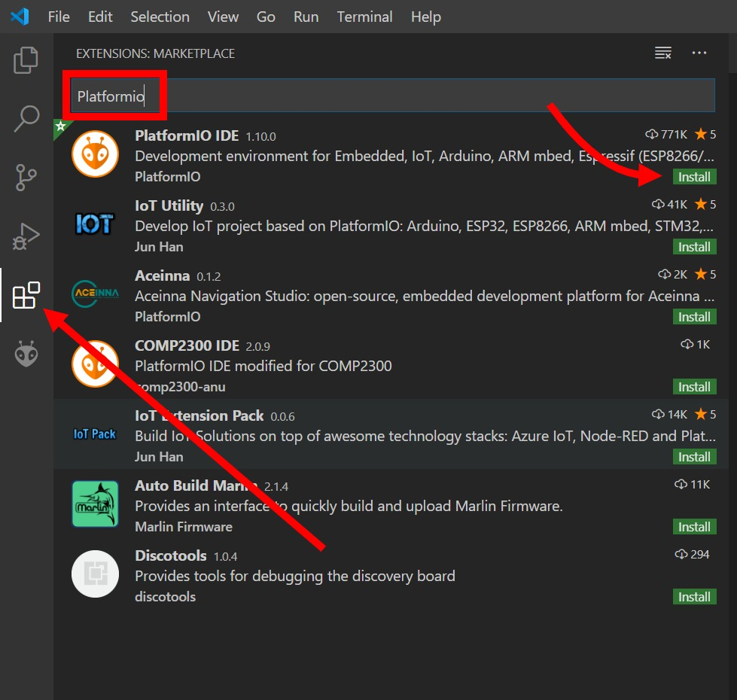This screenshot has width=737, height=700.
Task: Select the Extensions view icon
Action: click(x=26, y=295)
